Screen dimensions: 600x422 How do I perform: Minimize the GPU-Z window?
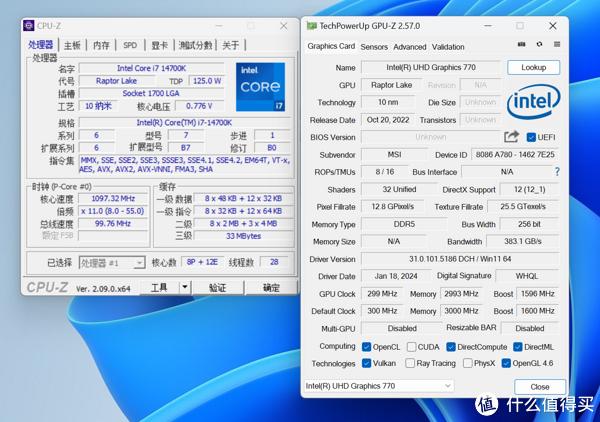click(x=488, y=26)
